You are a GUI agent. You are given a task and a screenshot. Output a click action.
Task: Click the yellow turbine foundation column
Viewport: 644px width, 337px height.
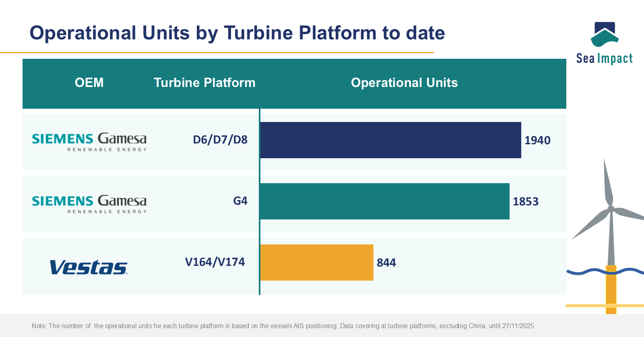coord(611,290)
